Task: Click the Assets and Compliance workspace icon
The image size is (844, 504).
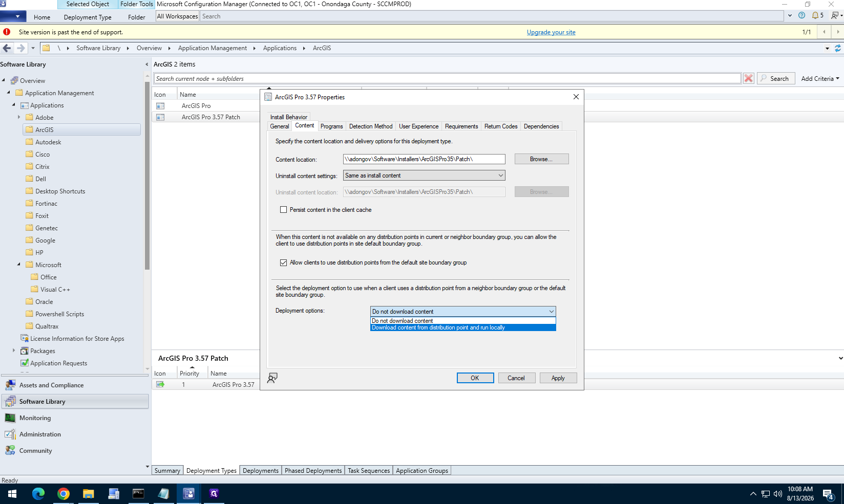Action: pos(10,385)
